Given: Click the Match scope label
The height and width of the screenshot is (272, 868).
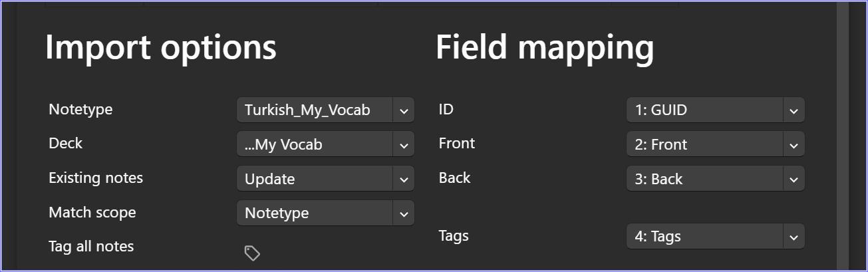Looking at the screenshot, I should 92,213.
